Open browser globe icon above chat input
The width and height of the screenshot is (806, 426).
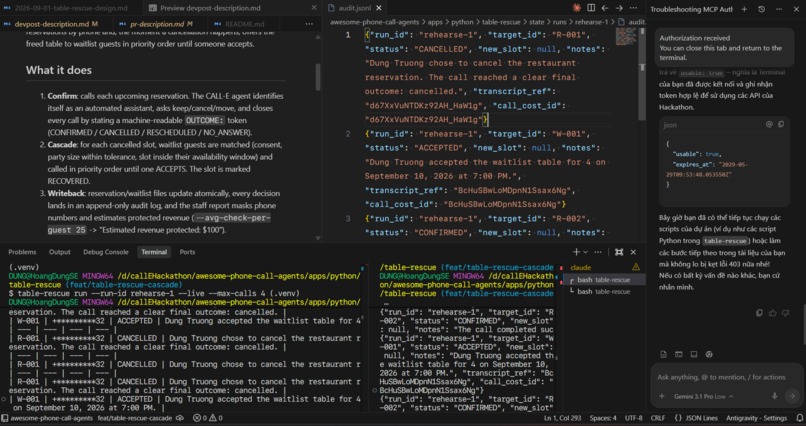709,354
